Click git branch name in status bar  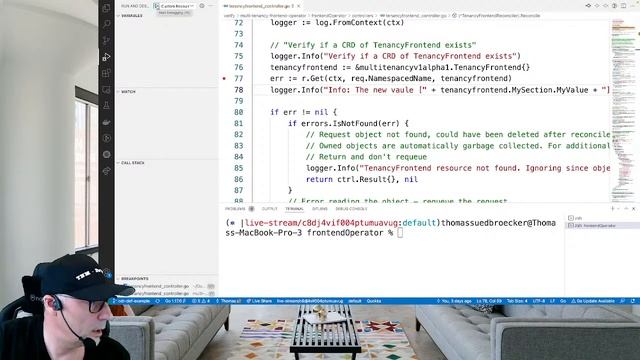[x=131, y=301]
